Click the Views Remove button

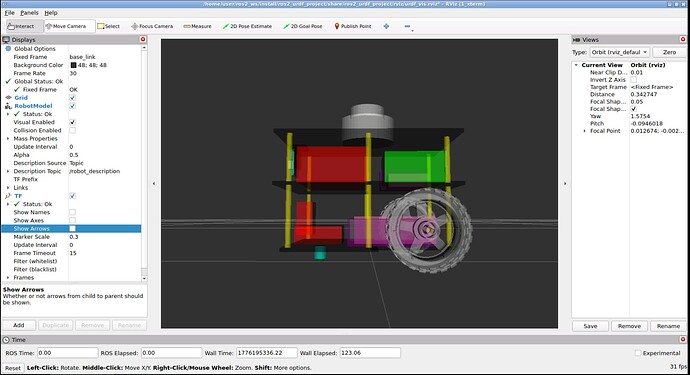[629, 326]
